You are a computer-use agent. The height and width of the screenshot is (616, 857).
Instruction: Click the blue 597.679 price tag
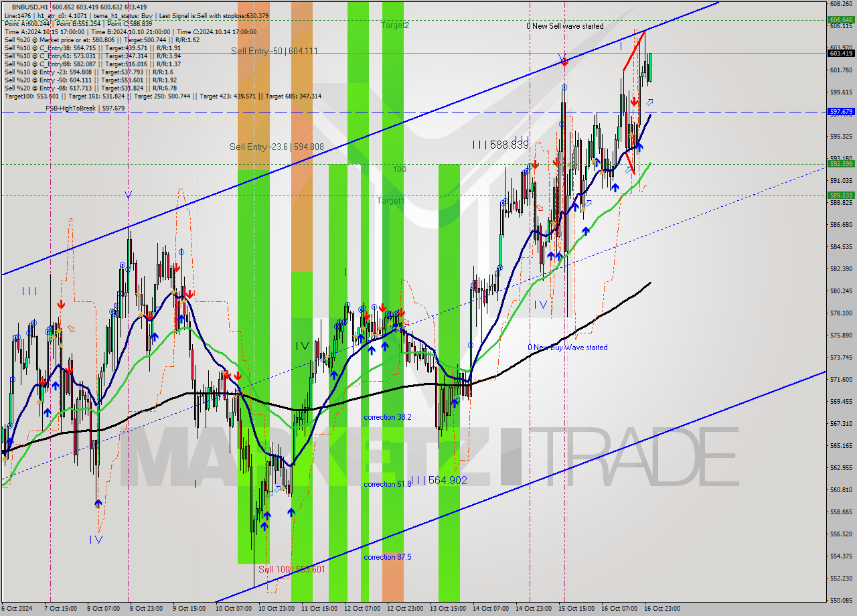(x=841, y=112)
